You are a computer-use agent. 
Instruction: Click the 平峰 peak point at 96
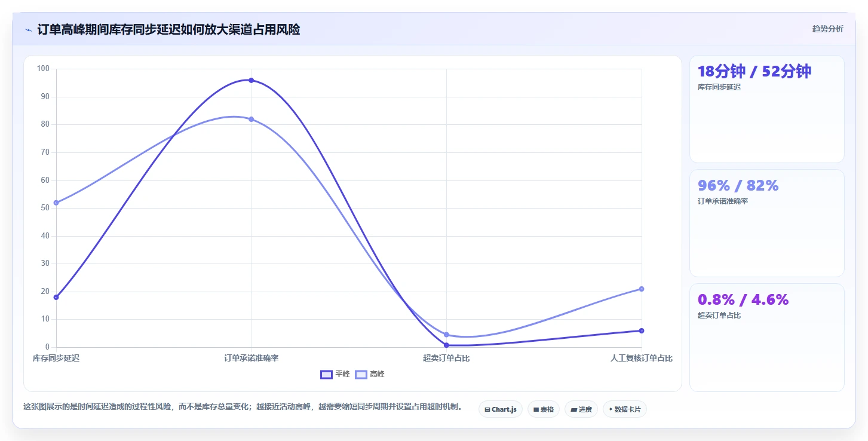pos(251,80)
